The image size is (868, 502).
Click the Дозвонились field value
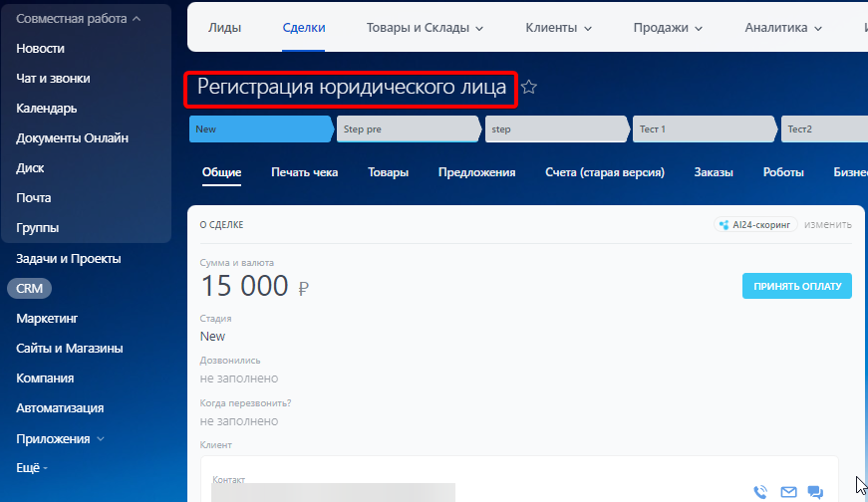click(239, 378)
